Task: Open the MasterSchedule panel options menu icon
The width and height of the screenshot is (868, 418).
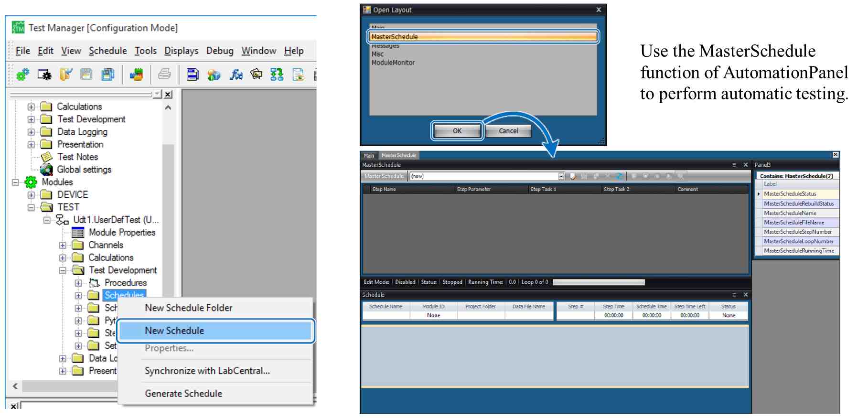Action: (x=734, y=165)
